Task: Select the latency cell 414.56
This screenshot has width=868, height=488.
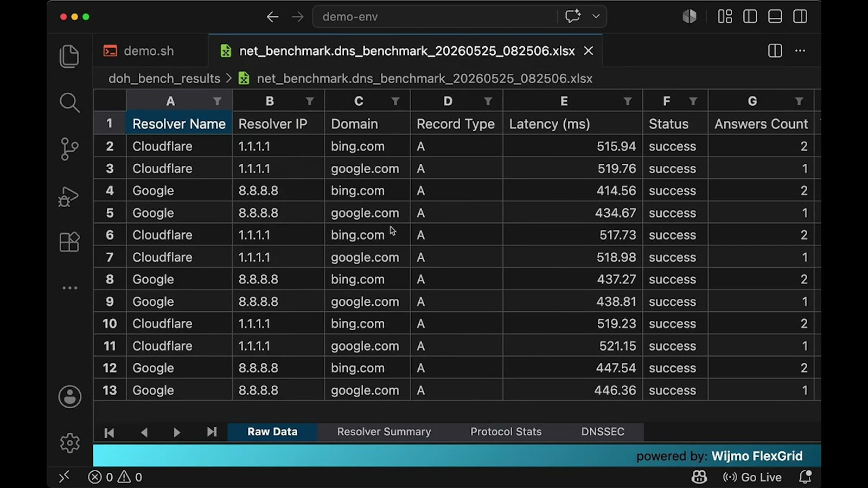Action: [573, 191]
